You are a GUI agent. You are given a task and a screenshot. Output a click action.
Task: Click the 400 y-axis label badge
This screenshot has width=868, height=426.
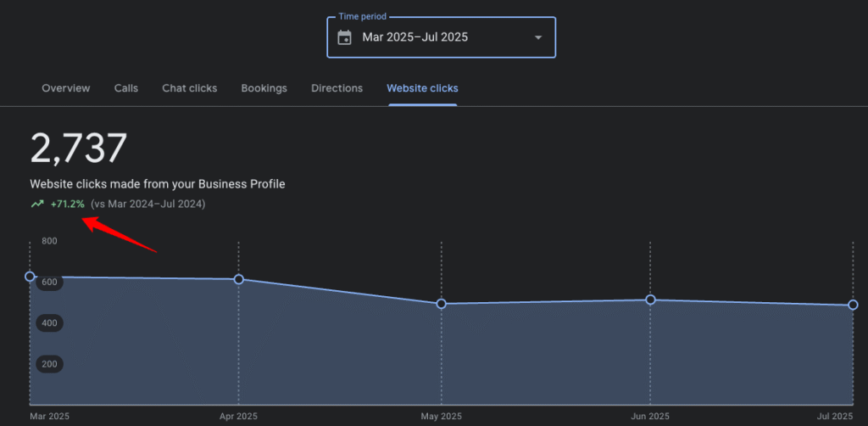click(x=49, y=323)
